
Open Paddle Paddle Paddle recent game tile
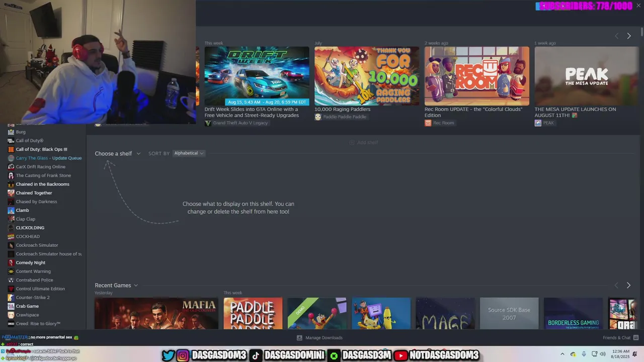coord(253,313)
